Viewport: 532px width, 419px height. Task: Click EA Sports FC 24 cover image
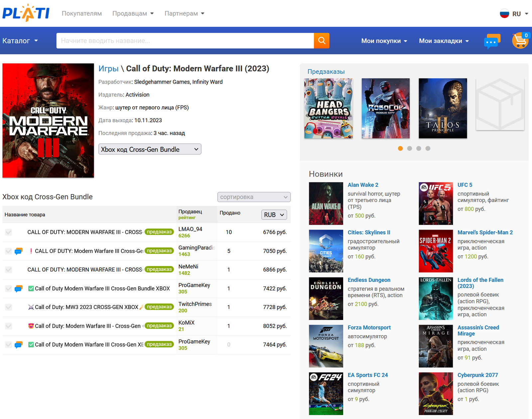click(326, 393)
